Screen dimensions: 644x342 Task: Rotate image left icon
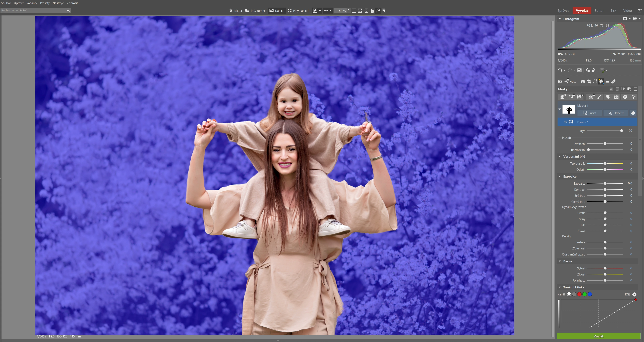point(588,70)
